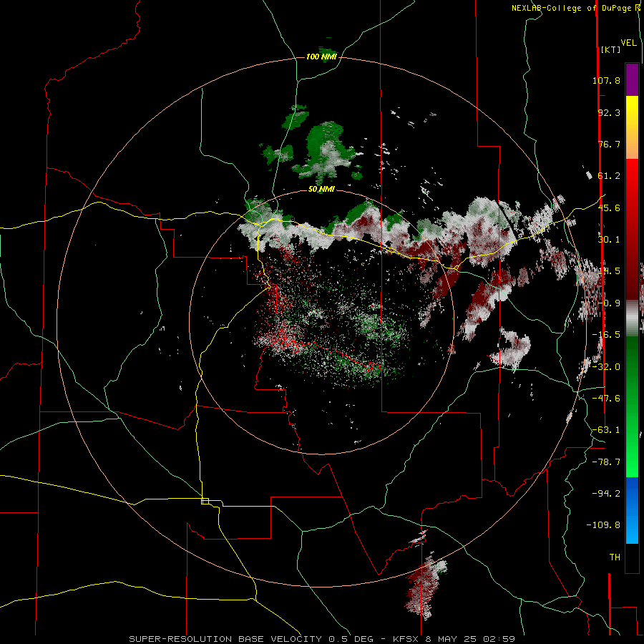Image resolution: width=644 pixels, height=644 pixels.
Task: Select the -63.1 legend value
Action: (606, 430)
